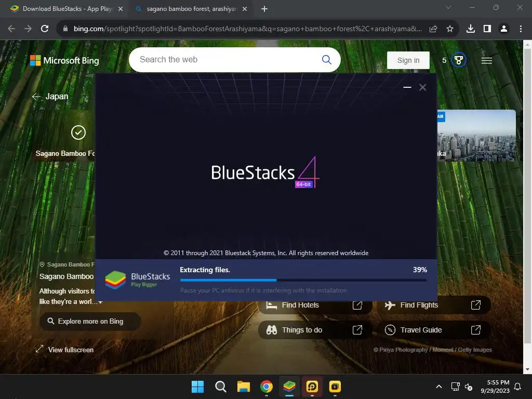Click the browser forward arrow

[x=28, y=29]
